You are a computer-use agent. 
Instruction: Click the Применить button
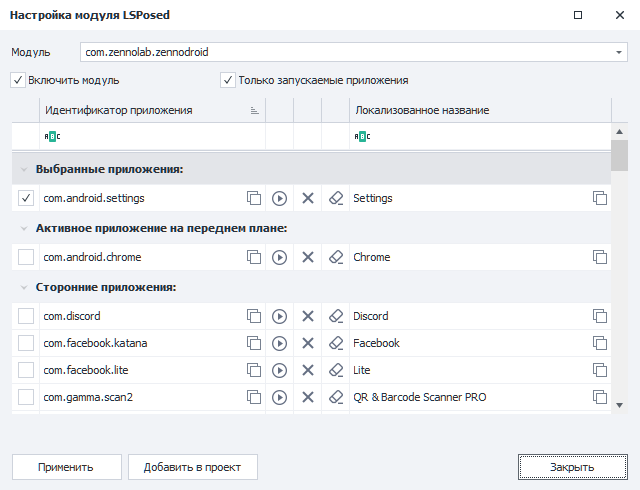click(x=67, y=467)
